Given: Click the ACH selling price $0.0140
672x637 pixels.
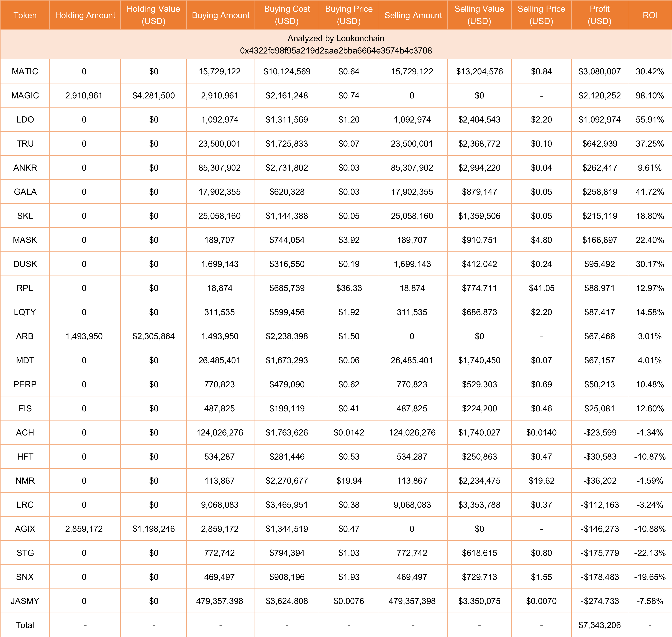Looking at the screenshot, I should tap(541, 433).
